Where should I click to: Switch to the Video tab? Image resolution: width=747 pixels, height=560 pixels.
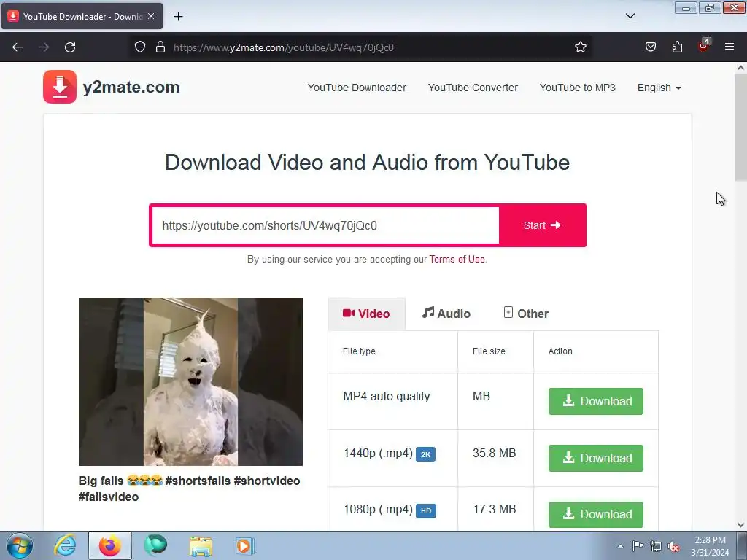(366, 314)
